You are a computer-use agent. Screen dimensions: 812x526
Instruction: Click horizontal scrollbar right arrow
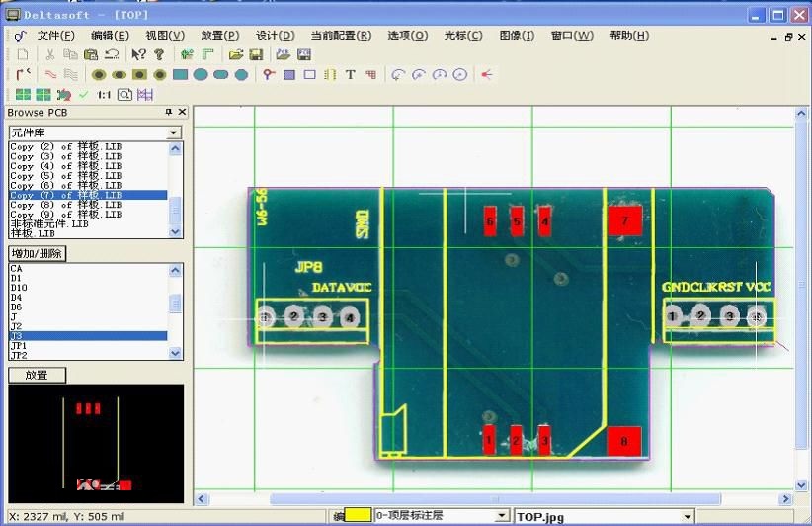(786, 499)
